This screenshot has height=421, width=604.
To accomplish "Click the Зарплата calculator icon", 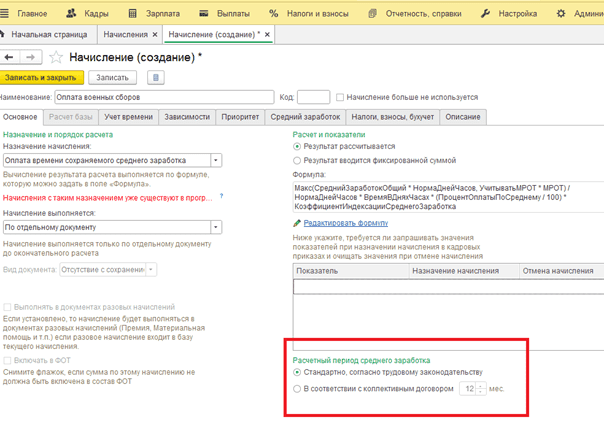I will point(132,13).
